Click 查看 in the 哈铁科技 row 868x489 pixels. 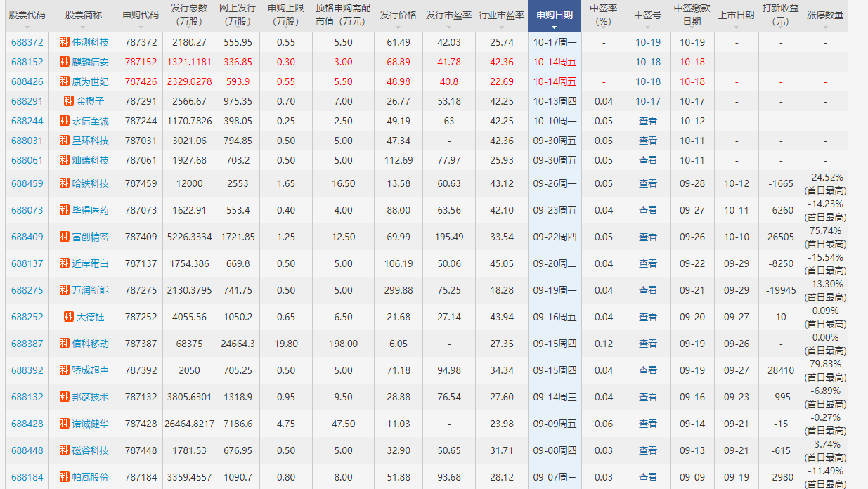click(x=648, y=183)
